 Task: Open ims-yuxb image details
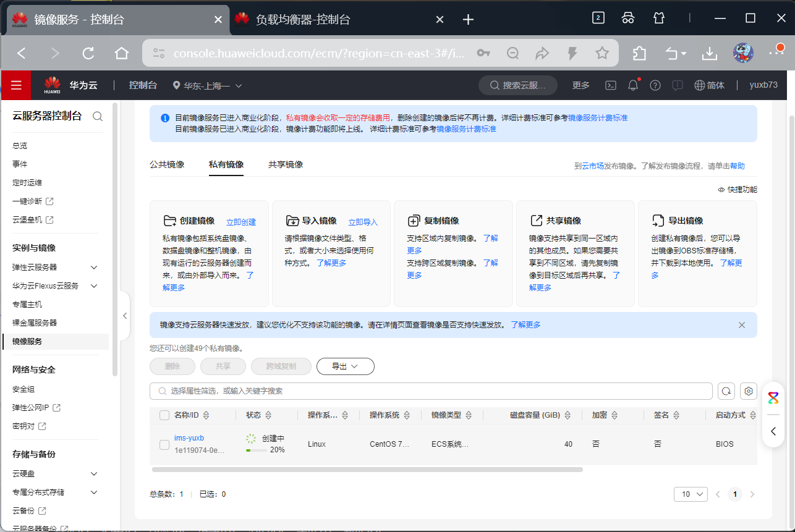189,438
